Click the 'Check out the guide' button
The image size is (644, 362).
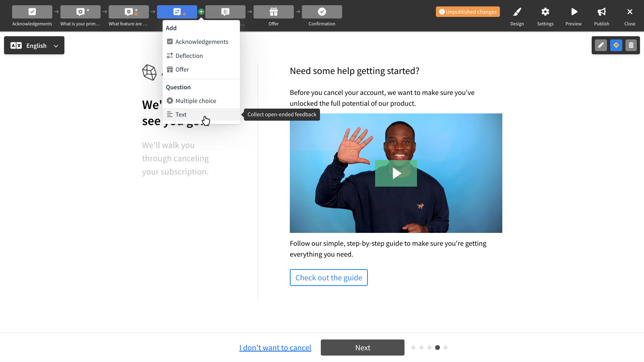pyautogui.click(x=329, y=278)
